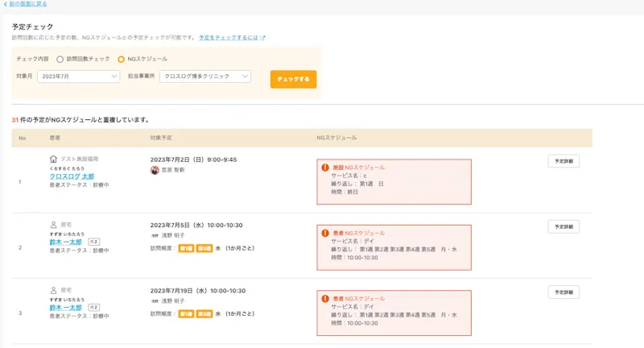This screenshot has width=644, height=348.
Task: Click the 施設 NGスケジュール alert box title
Action: pos(358,168)
